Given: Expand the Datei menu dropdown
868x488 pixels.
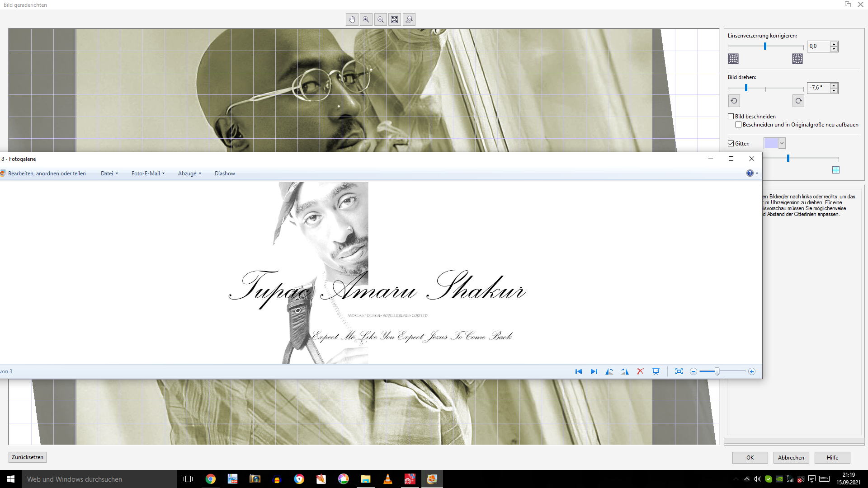Looking at the screenshot, I should click(x=110, y=174).
